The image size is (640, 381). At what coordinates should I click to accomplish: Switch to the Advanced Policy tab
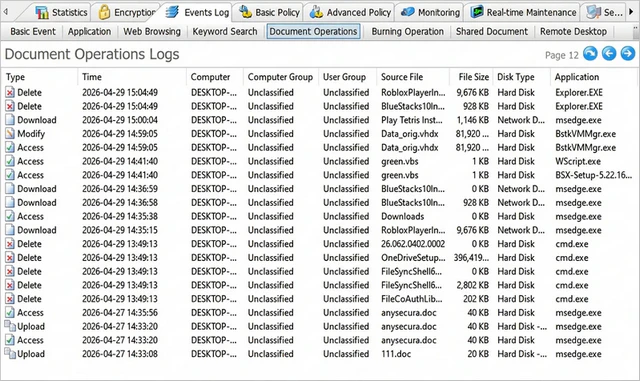(351, 12)
